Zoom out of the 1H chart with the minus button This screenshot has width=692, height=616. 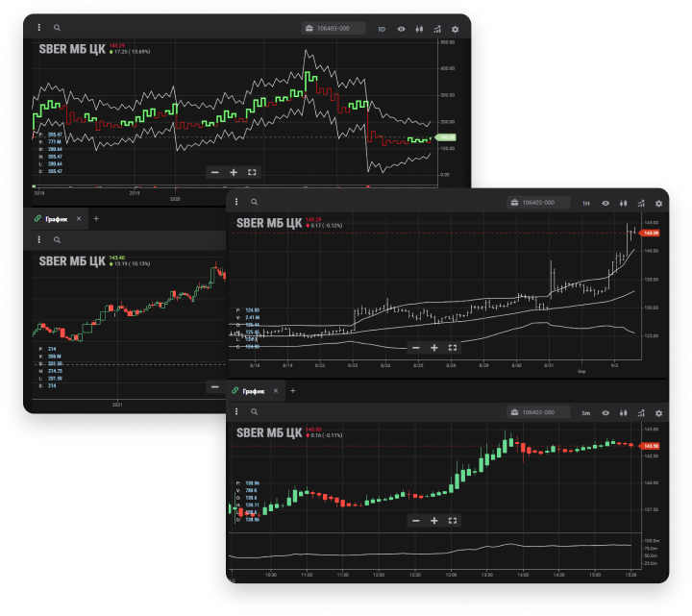[x=416, y=348]
